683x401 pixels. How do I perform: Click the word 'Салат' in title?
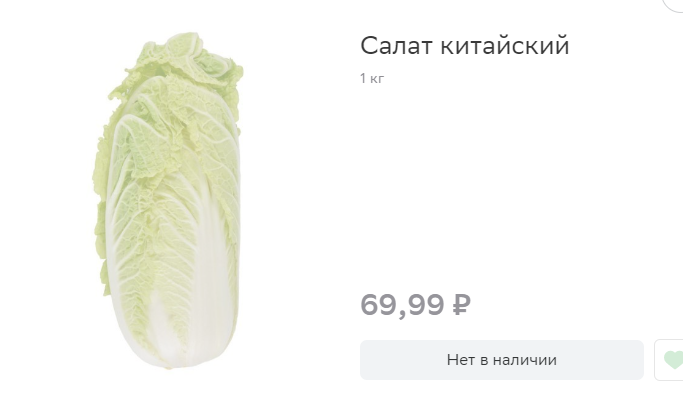click(x=396, y=45)
